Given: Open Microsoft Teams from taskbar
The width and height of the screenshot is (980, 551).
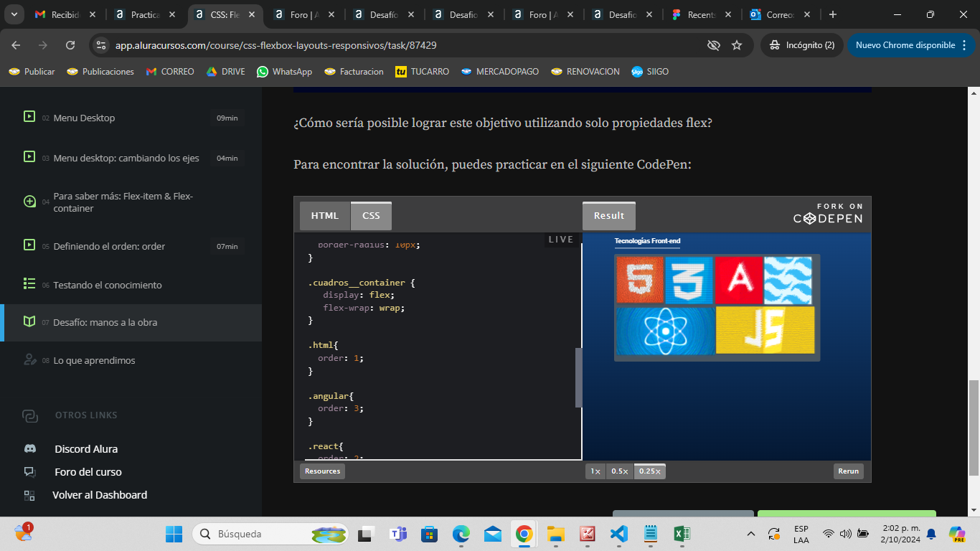Looking at the screenshot, I should pyautogui.click(x=398, y=534).
